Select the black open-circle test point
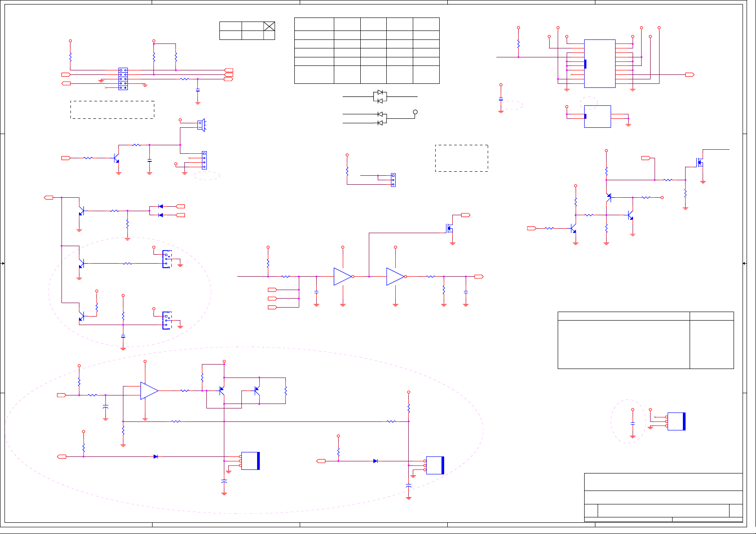Screen dimensions: 756x534 tap(415, 112)
